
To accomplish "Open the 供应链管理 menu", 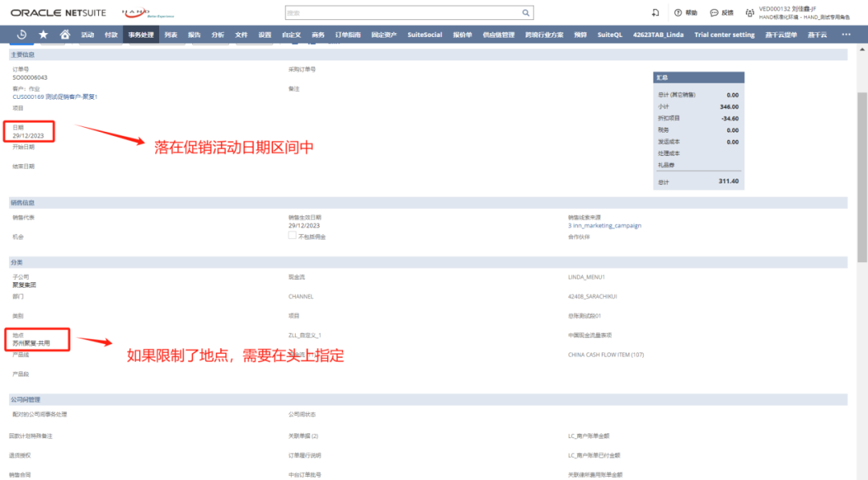I will 498,35.
